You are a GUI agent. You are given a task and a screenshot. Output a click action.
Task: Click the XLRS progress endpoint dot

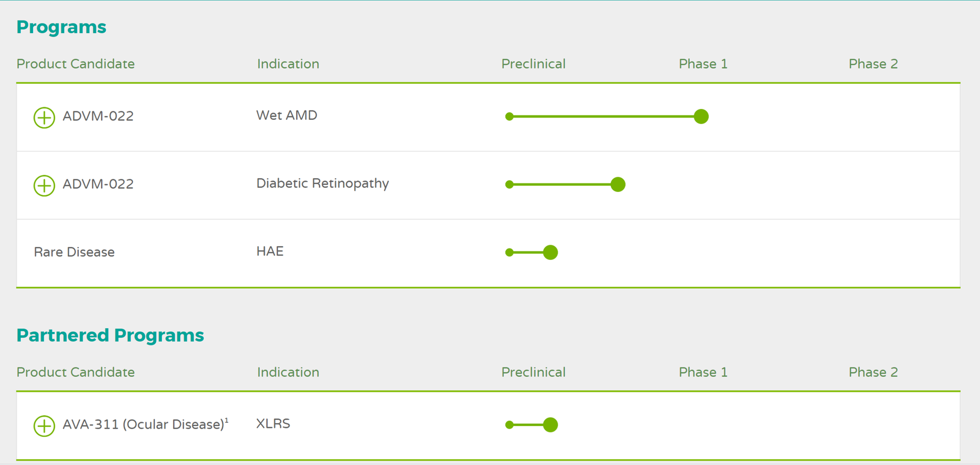(x=550, y=425)
